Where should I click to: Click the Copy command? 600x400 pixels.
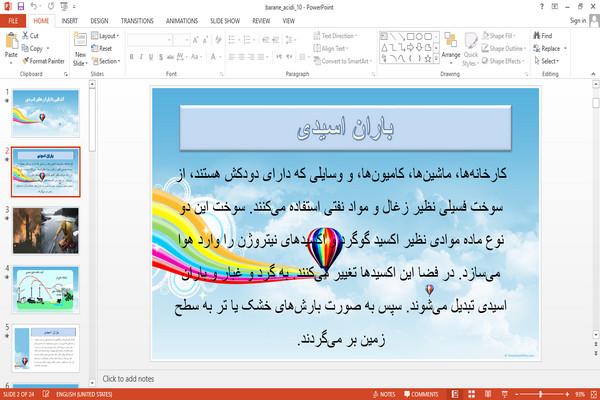coord(33,48)
